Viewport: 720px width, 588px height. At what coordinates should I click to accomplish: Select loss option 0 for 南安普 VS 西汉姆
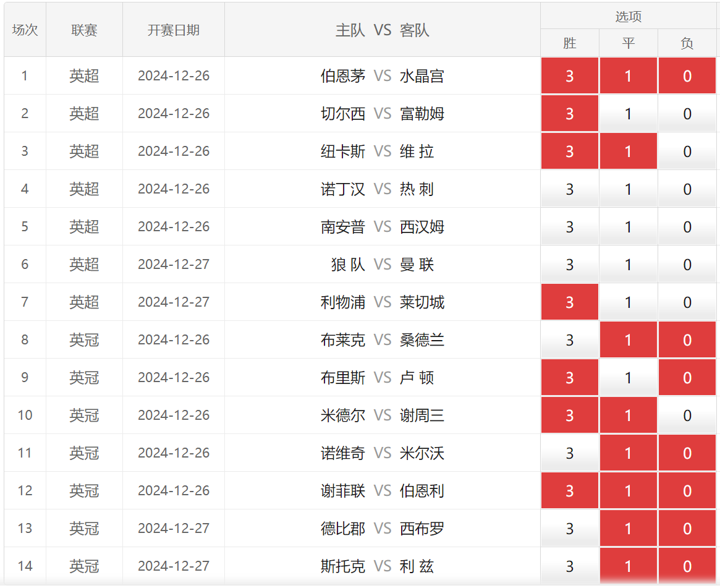pos(687,226)
